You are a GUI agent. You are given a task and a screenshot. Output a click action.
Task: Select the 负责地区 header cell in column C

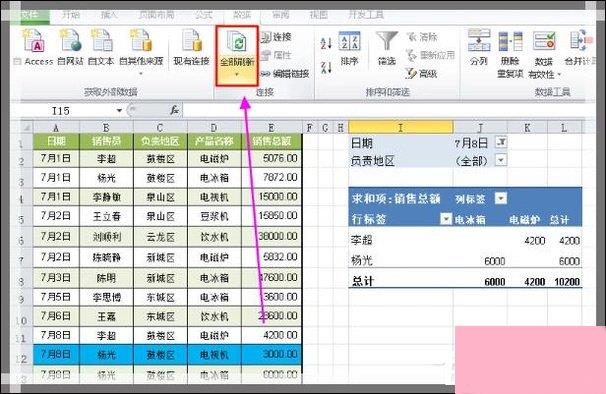[x=160, y=141]
